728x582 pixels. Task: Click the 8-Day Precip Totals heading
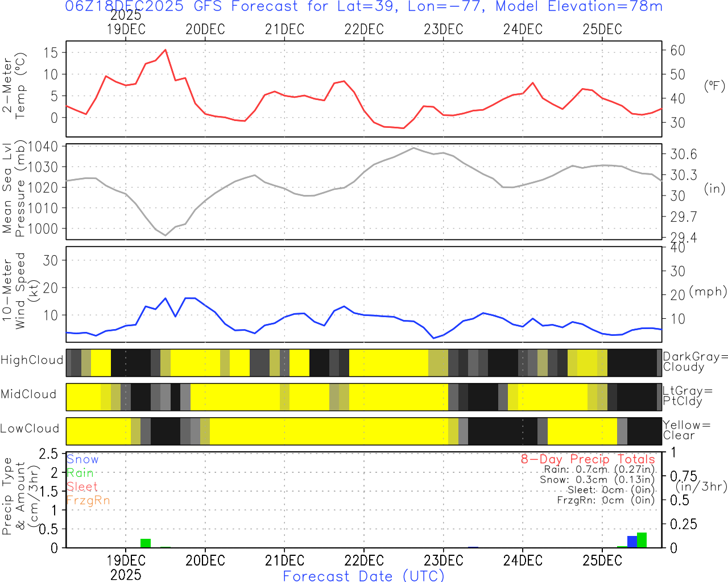point(588,459)
